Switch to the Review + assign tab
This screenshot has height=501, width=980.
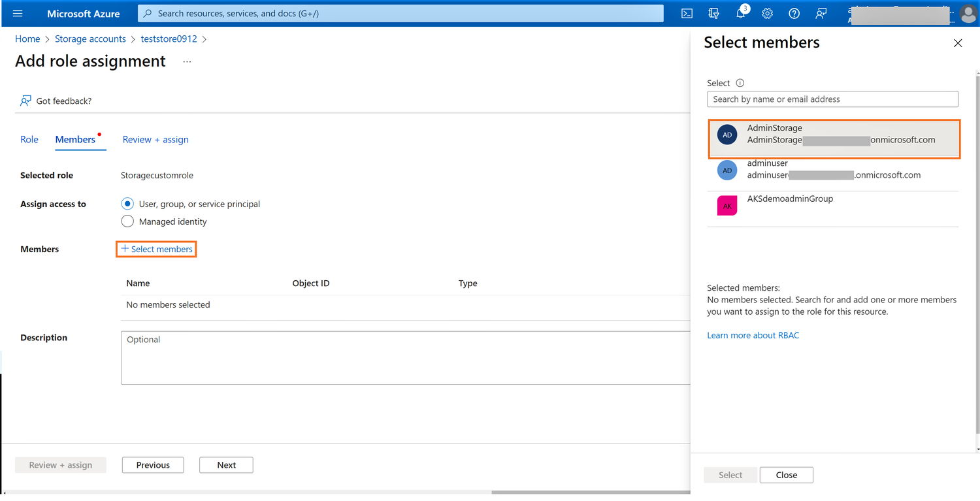(155, 139)
